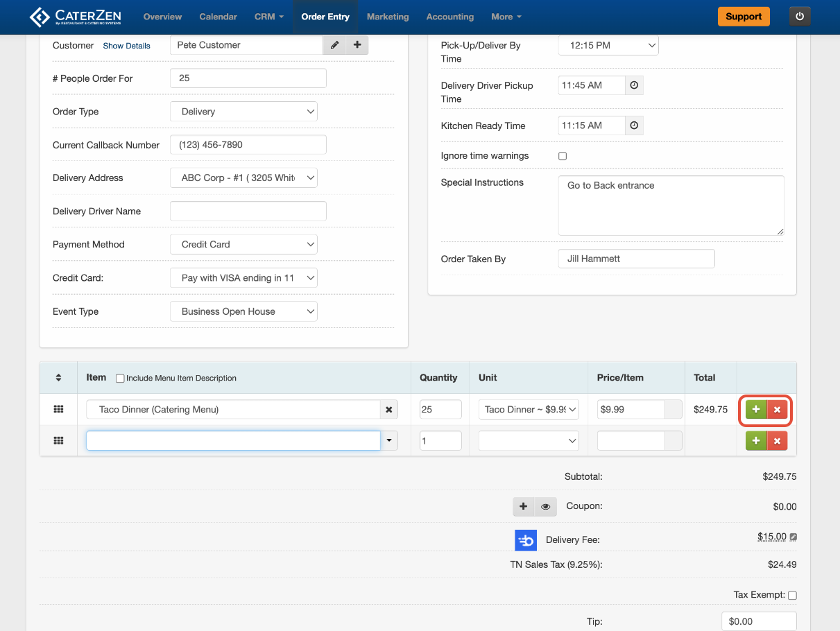This screenshot has height=631, width=840.
Task: Click the Coupon amount $0.00
Action: point(785,507)
